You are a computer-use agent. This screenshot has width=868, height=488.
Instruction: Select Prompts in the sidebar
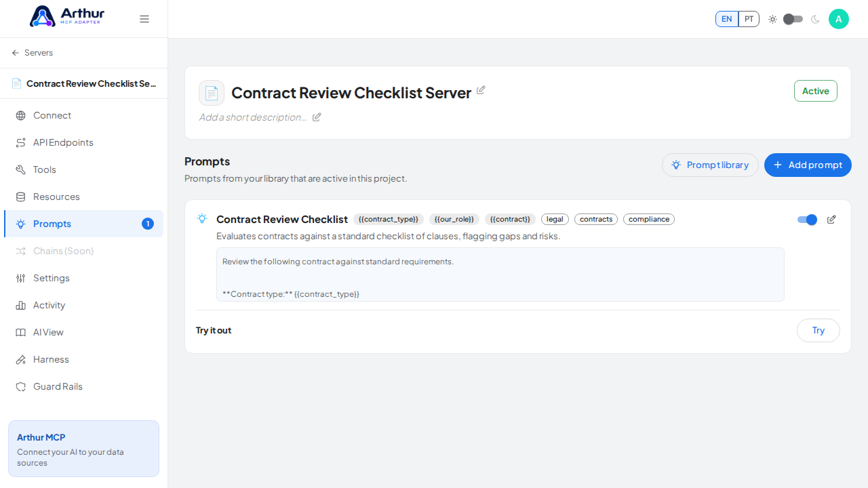[x=83, y=224]
